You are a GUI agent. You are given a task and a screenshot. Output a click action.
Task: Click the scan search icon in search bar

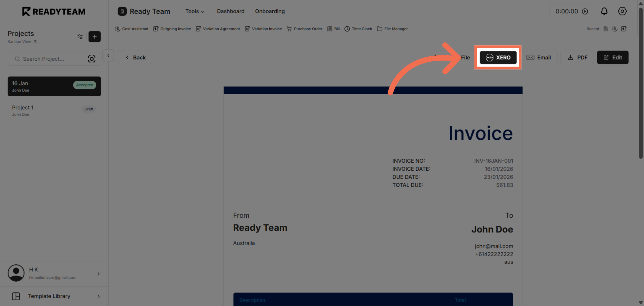pos(92,59)
